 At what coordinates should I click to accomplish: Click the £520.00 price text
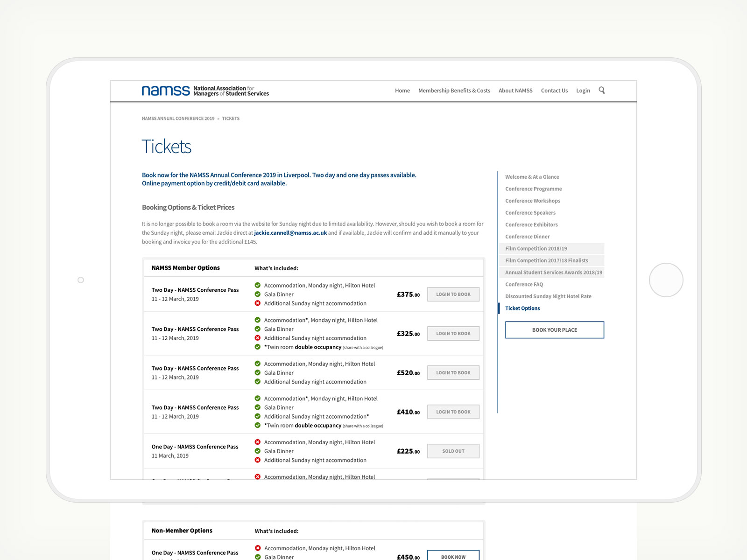[408, 373]
